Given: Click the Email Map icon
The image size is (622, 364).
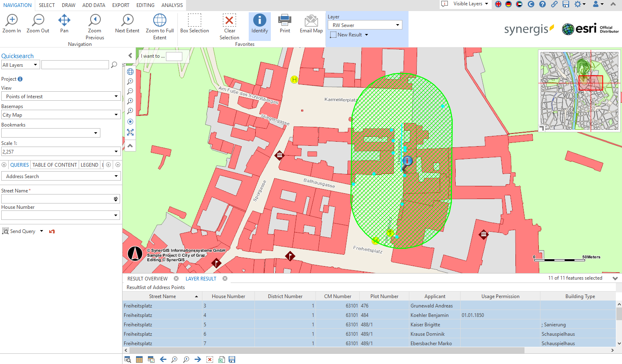Looking at the screenshot, I should 311,24.
